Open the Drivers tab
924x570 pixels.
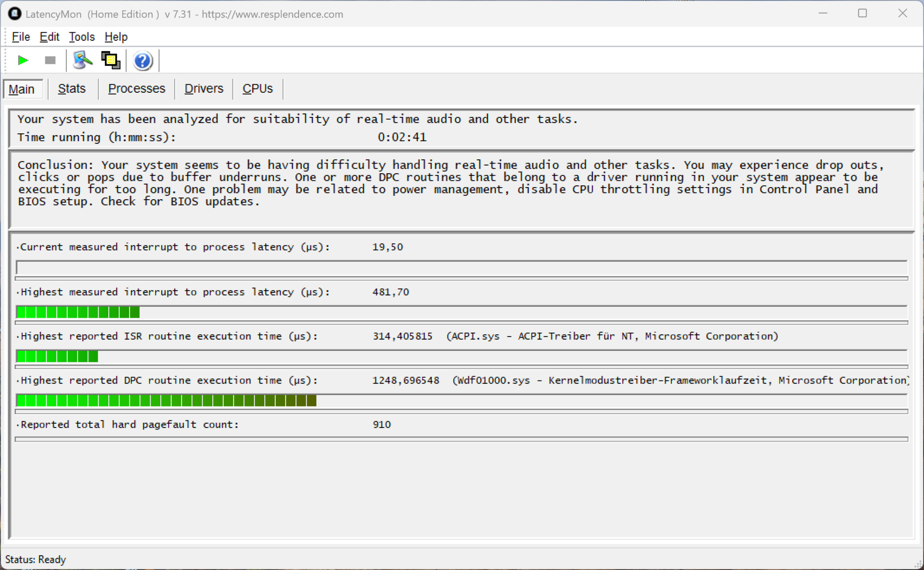pyautogui.click(x=204, y=89)
